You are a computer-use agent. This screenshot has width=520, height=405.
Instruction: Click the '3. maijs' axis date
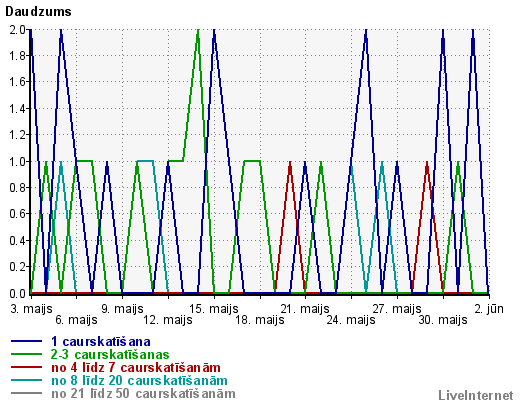pos(31,309)
